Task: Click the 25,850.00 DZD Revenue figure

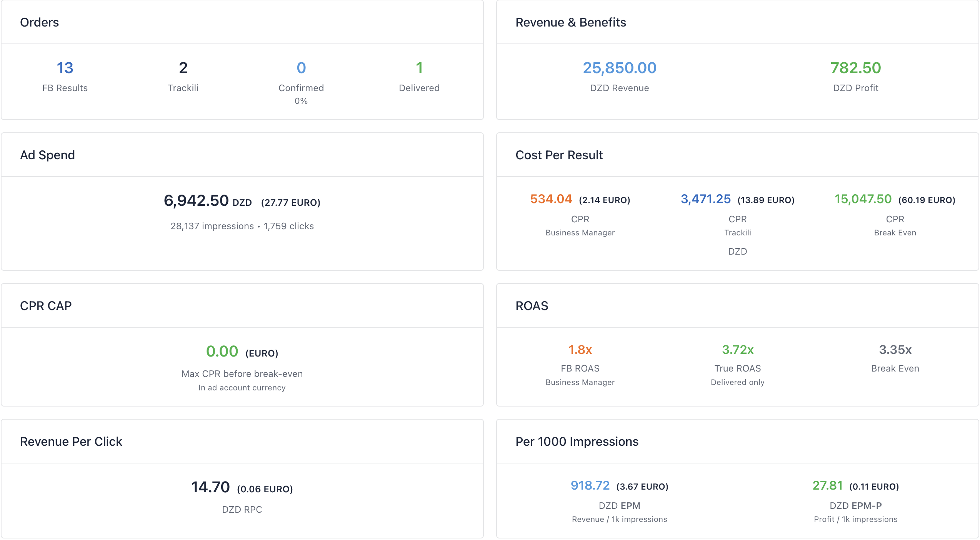Action: [619, 68]
